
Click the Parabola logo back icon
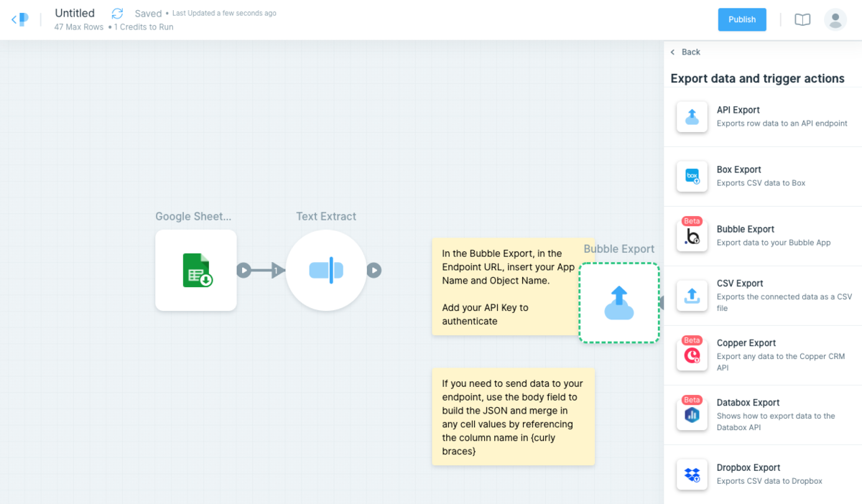point(19,19)
